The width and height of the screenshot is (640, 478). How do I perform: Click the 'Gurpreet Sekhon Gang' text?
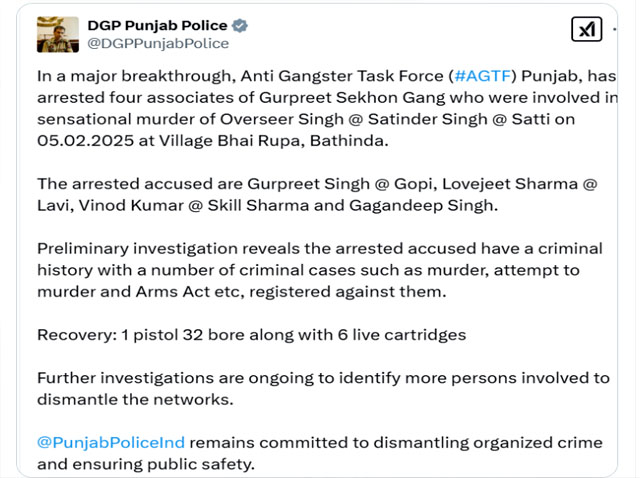(x=352, y=98)
